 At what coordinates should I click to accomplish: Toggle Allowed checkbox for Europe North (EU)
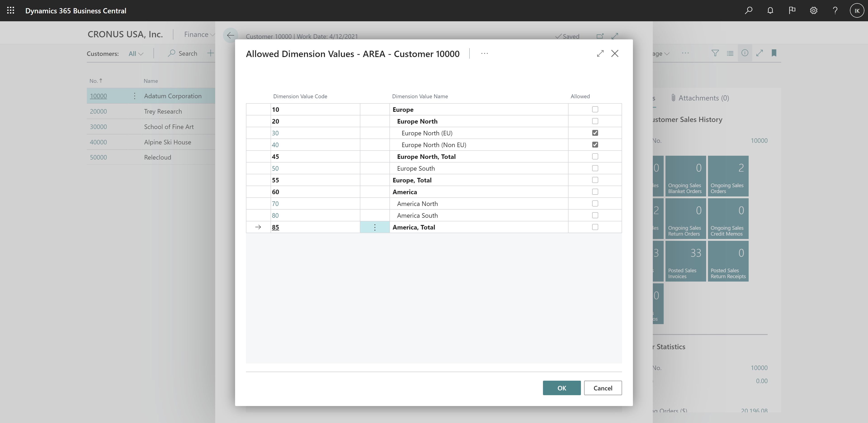pos(595,132)
